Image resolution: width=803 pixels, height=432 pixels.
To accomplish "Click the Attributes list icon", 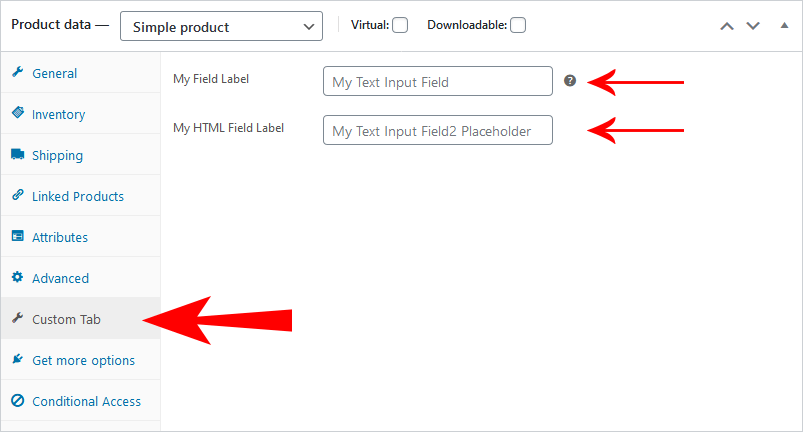I will [18, 236].
